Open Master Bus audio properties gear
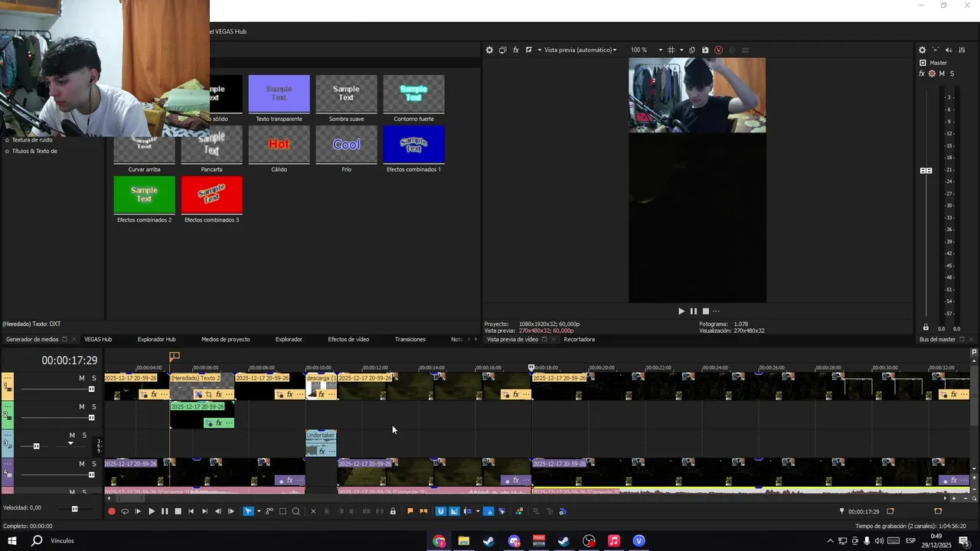Image resolution: width=980 pixels, height=551 pixels. (923, 50)
